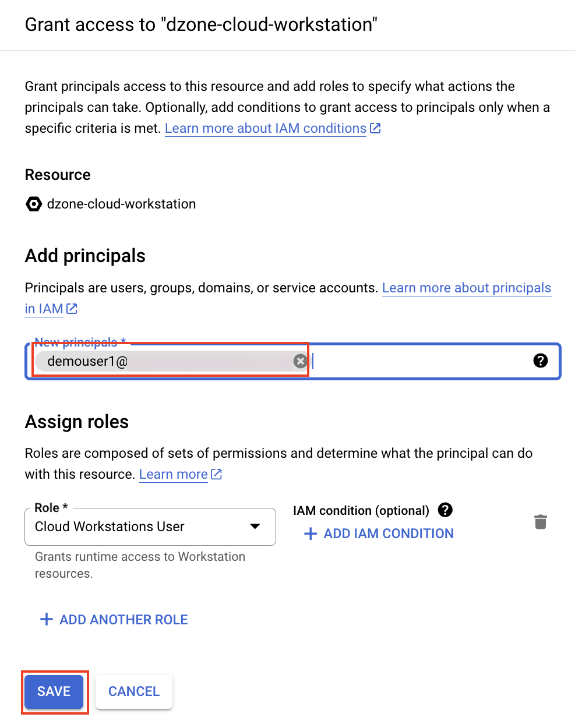Delete the role row using trash icon
The width and height of the screenshot is (575, 728).
541,522
